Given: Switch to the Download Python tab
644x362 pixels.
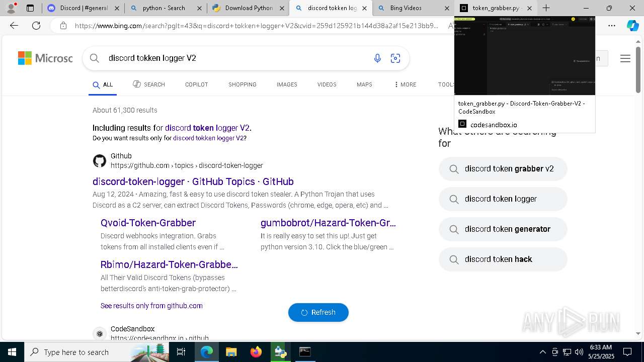Looking at the screenshot, I should pyautogui.click(x=248, y=8).
